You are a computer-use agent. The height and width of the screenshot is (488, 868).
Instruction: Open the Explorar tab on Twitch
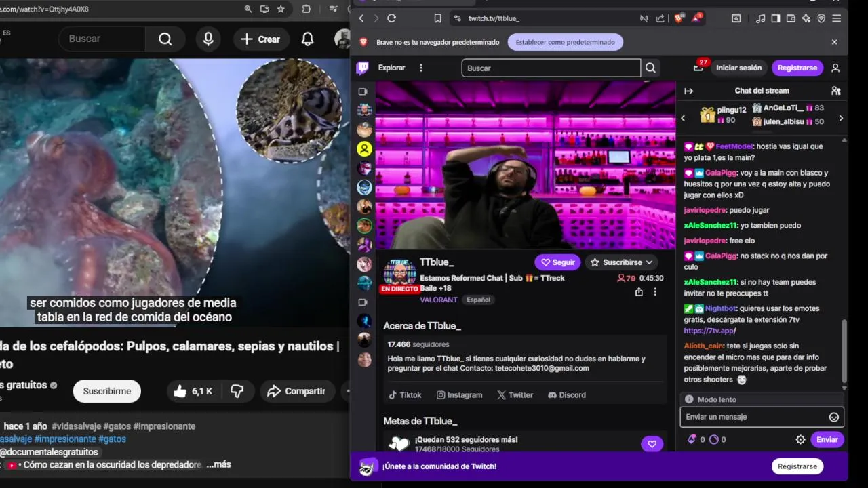pos(391,68)
